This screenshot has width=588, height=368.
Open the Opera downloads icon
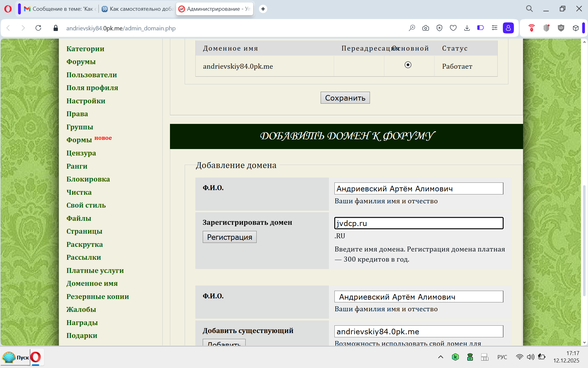pyautogui.click(x=467, y=28)
